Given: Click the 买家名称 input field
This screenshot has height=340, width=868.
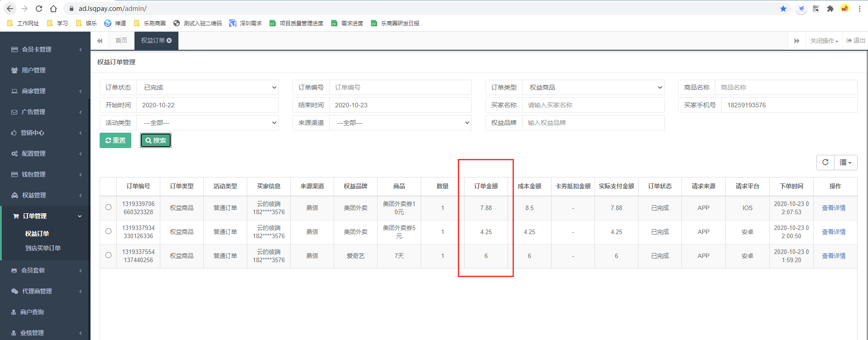Looking at the screenshot, I should pos(594,105).
